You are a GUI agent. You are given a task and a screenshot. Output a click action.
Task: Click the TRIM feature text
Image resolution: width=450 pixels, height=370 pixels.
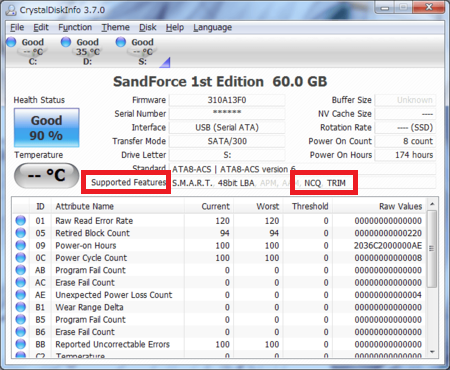click(x=336, y=183)
